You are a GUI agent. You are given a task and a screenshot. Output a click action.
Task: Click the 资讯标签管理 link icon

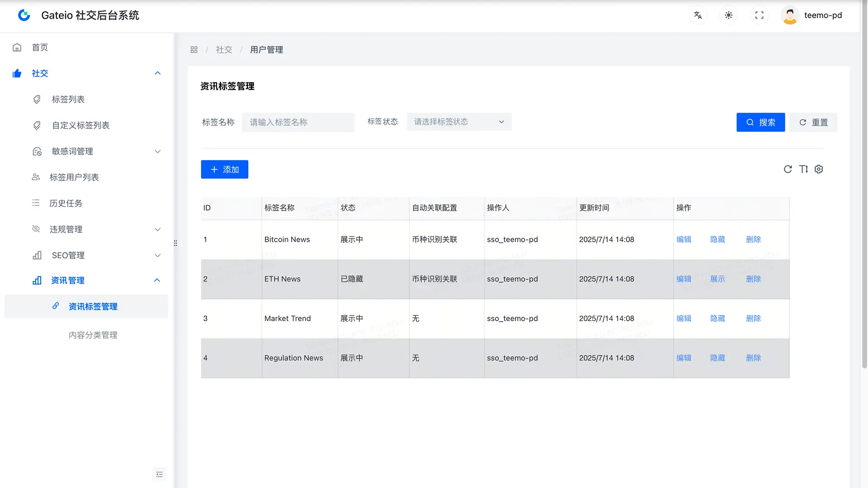[56, 306]
